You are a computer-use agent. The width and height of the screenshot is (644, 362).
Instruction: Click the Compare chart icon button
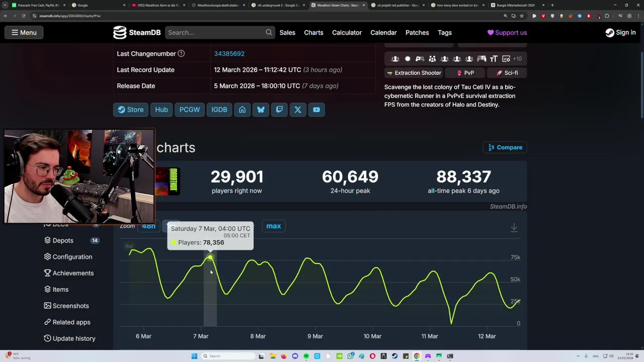click(505, 147)
